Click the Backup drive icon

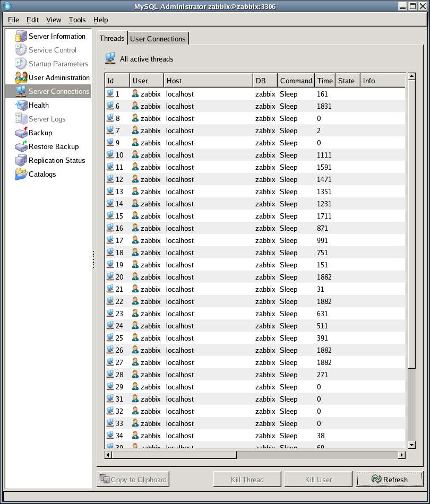tap(21, 133)
